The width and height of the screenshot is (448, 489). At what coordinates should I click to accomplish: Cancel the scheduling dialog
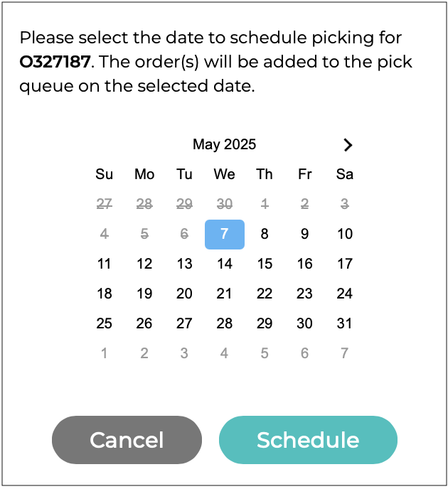click(x=127, y=440)
